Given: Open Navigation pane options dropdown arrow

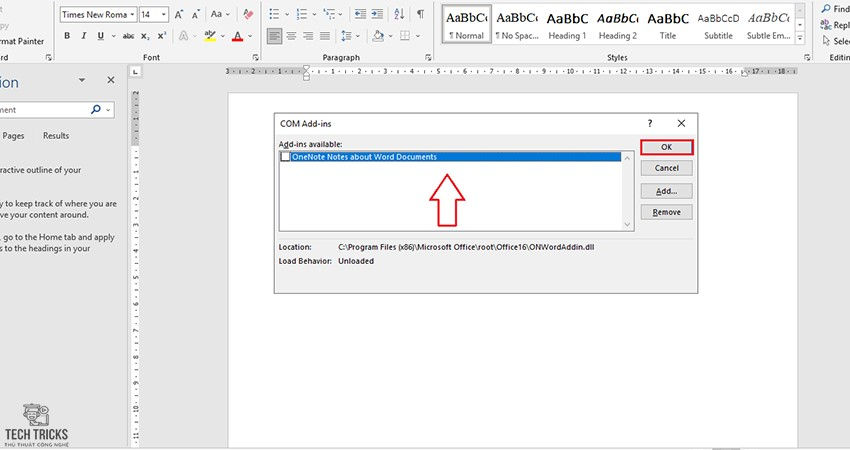Looking at the screenshot, I should point(82,80).
